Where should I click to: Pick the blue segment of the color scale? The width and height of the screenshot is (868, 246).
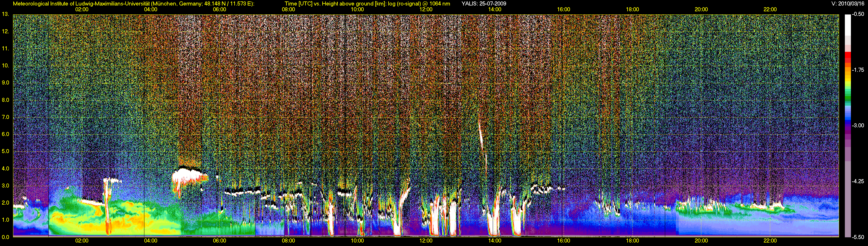tap(847, 121)
